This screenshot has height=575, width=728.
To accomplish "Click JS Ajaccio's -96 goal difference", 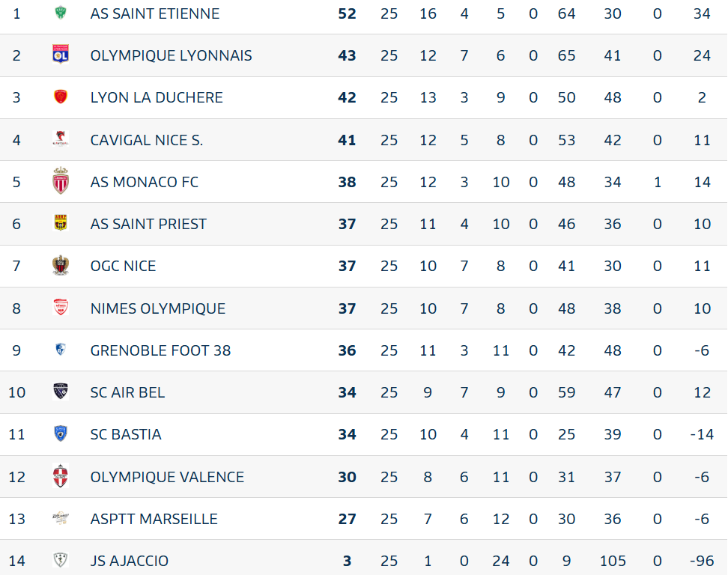I will 702,561.
